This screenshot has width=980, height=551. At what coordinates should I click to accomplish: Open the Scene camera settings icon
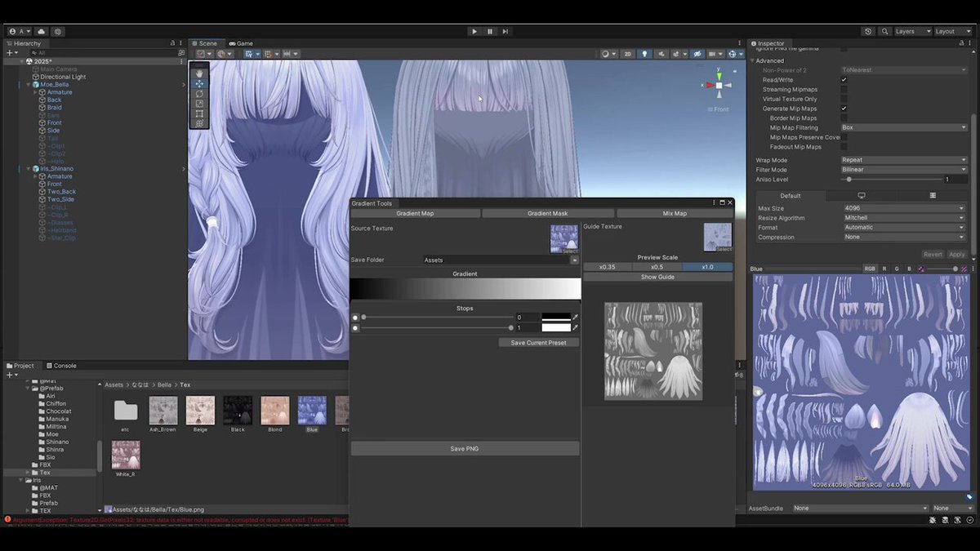pyautogui.click(x=713, y=54)
